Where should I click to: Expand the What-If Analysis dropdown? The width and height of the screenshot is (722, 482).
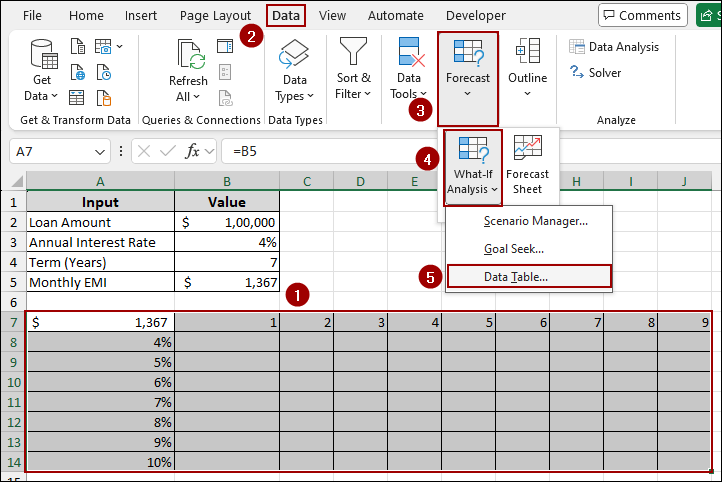click(470, 167)
